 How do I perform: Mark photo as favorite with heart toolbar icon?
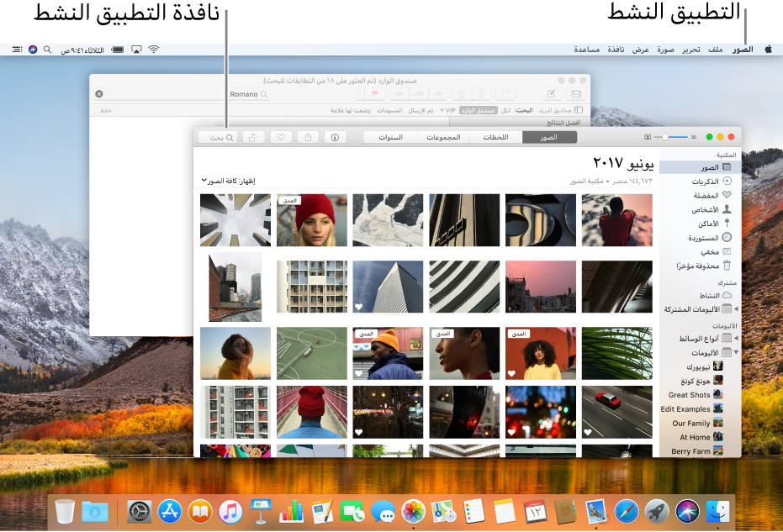[x=281, y=137]
